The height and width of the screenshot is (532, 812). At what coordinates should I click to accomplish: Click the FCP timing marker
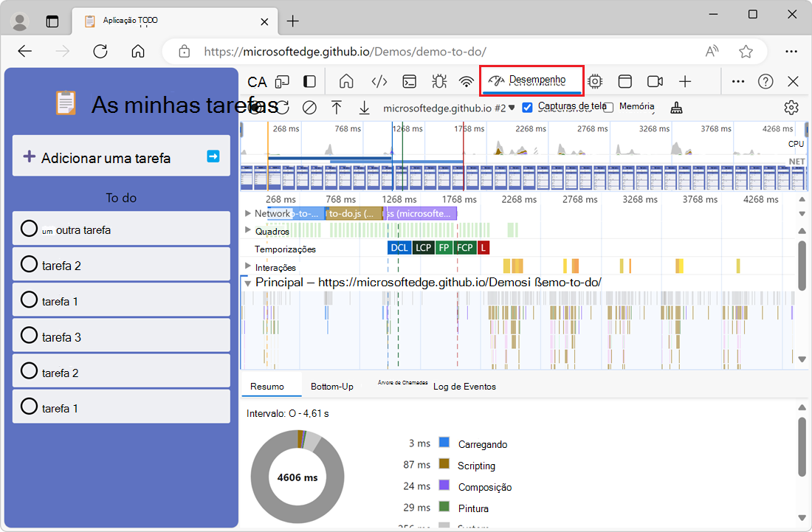pyautogui.click(x=464, y=248)
